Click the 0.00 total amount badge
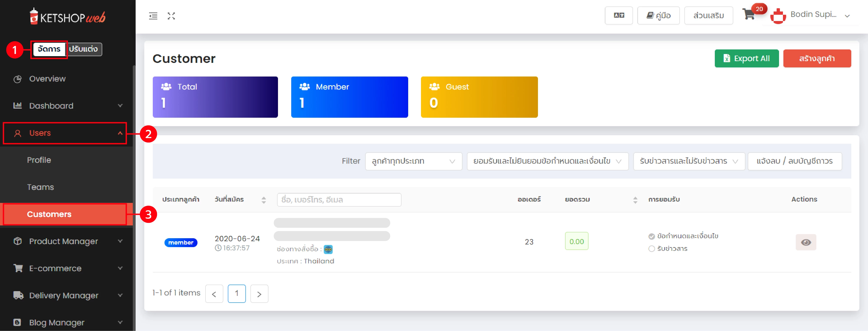 click(577, 241)
